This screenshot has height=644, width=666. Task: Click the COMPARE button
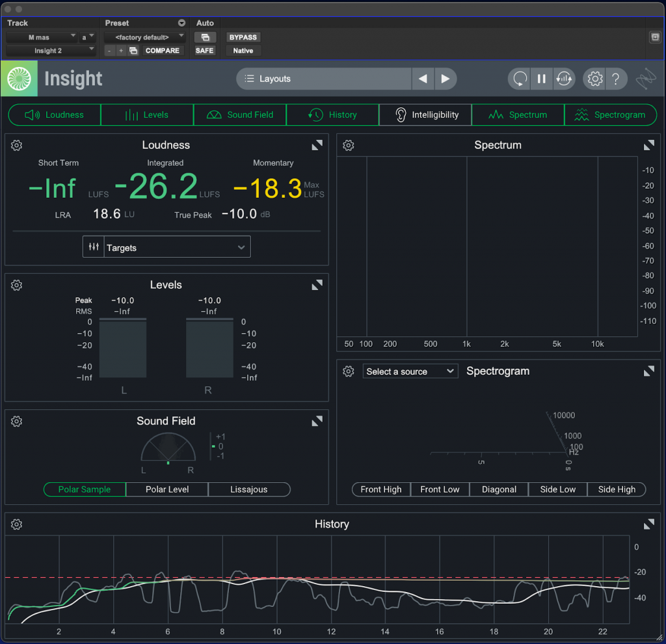162,50
